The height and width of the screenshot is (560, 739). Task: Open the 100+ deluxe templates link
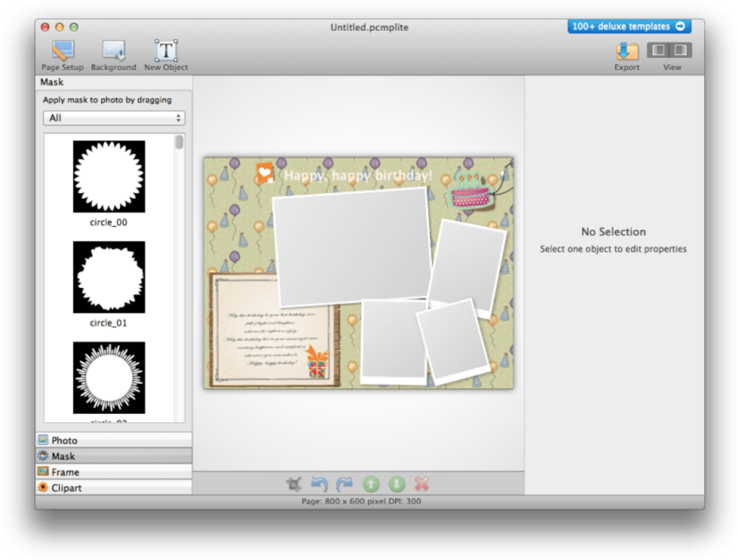(628, 26)
